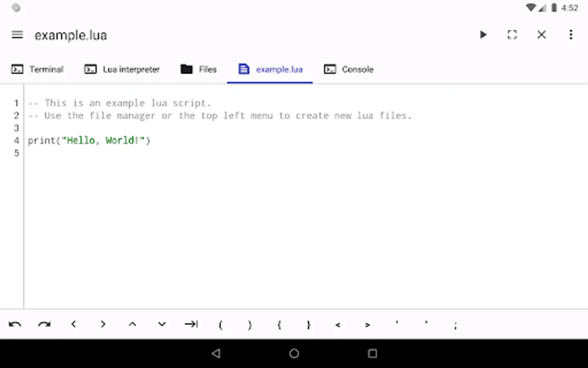Insert an opening curly brace
The width and height of the screenshot is (588, 368).
pyautogui.click(x=279, y=325)
